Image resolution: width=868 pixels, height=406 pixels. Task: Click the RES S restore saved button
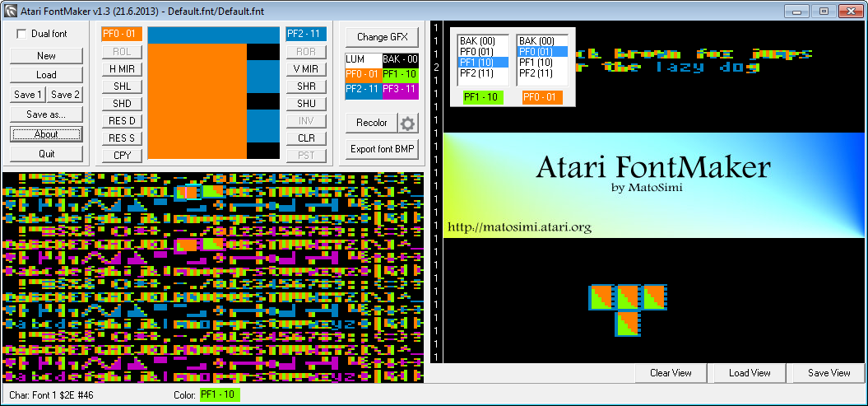[x=122, y=138]
